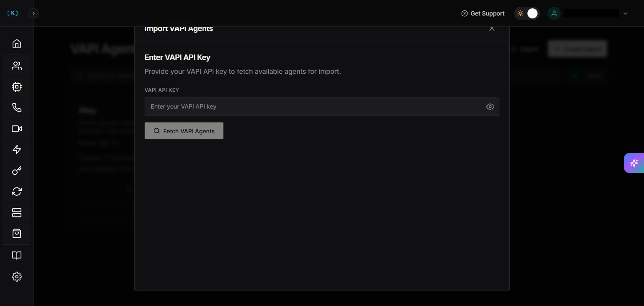644x306 pixels.
Task: Open the server stack icon in sidebar
Action: (x=16, y=213)
